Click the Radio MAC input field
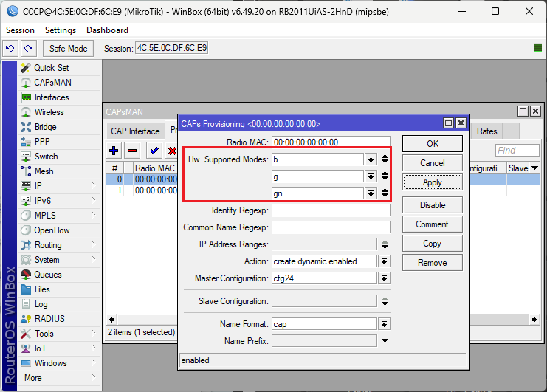Screen dimensions: 547x392 (331, 142)
